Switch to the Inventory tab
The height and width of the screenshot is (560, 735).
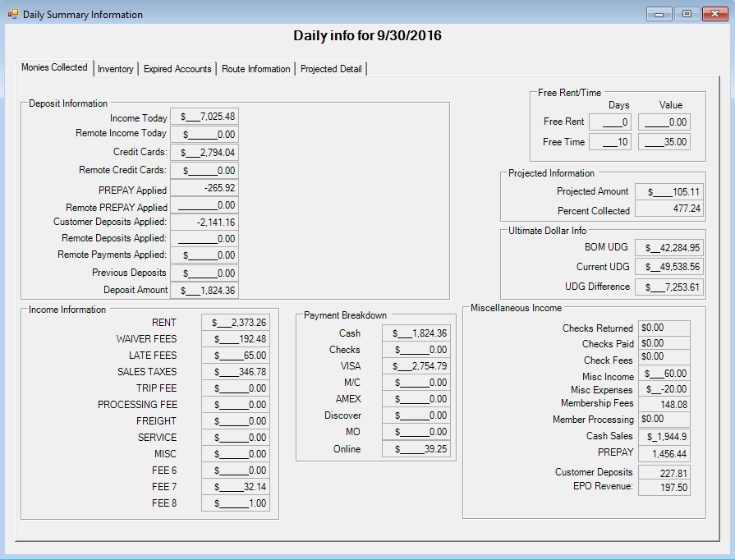pos(115,69)
